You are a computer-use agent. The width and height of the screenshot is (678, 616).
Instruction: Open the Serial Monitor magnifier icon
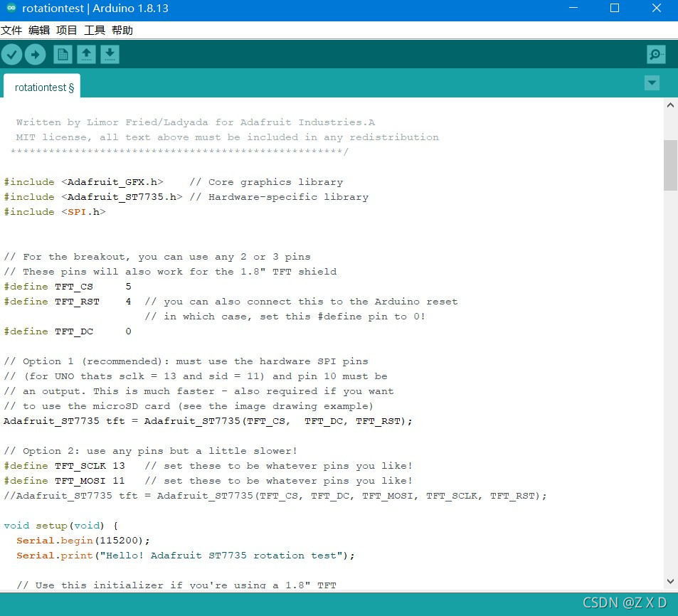coord(656,55)
